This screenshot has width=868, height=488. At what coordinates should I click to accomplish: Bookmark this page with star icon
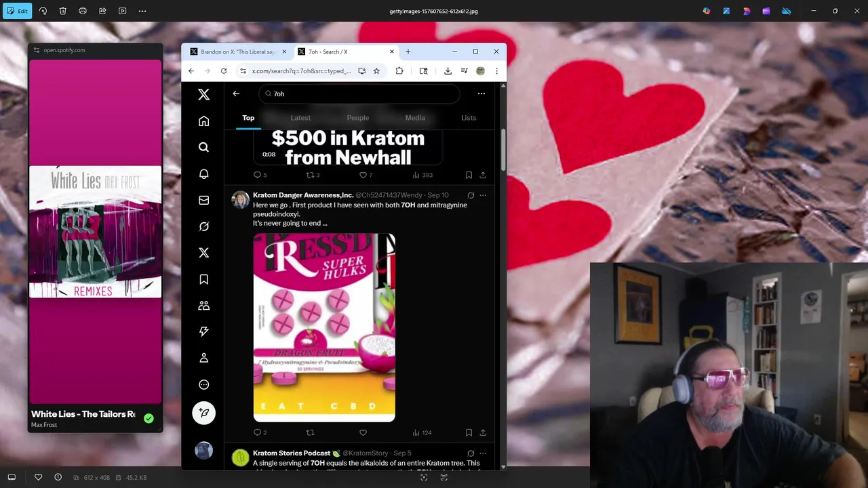pyautogui.click(x=376, y=70)
